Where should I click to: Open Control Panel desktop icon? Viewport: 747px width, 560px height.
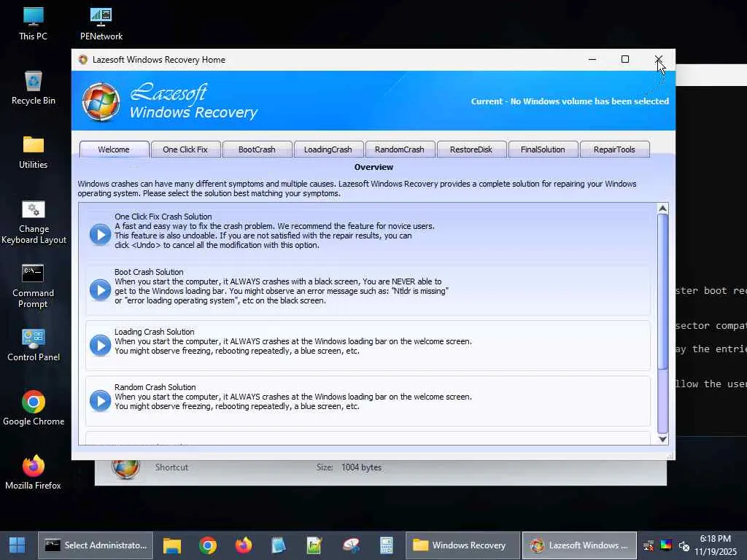34,345
